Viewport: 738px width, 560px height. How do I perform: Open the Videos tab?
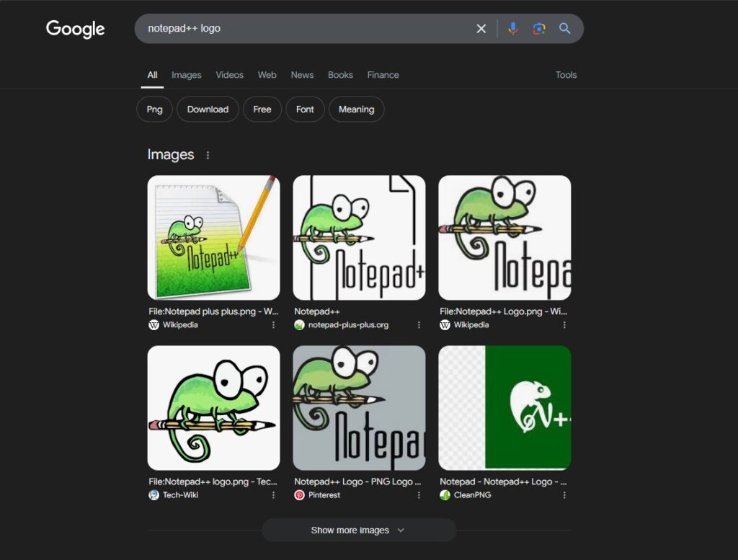pos(230,75)
